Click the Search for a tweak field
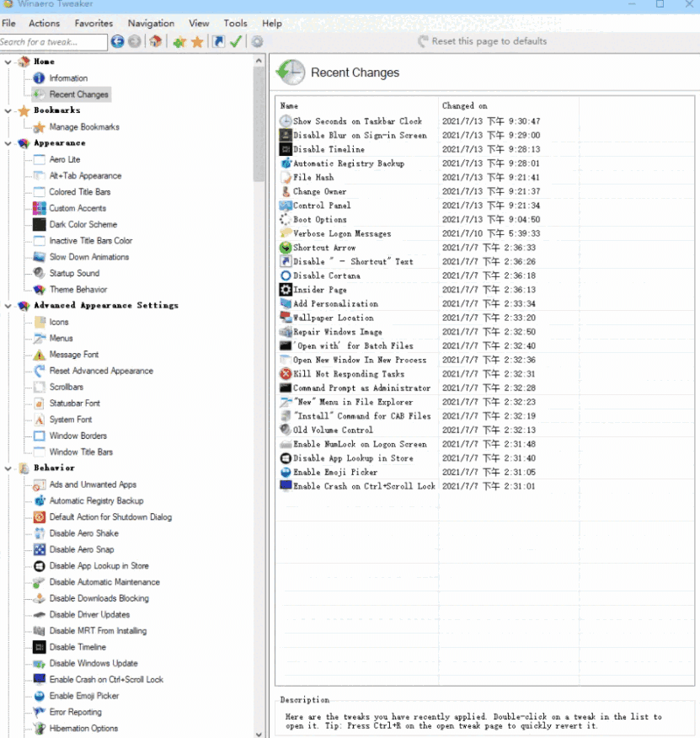The image size is (700, 738). click(x=52, y=41)
